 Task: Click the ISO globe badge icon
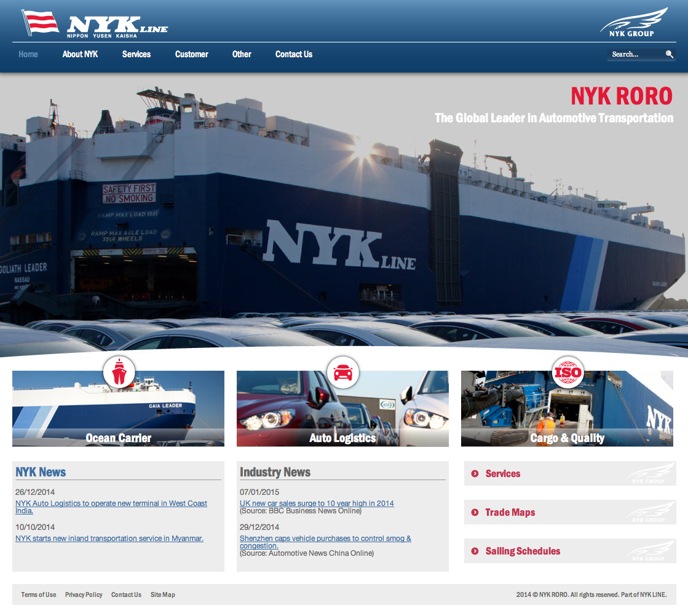[x=567, y=372]
